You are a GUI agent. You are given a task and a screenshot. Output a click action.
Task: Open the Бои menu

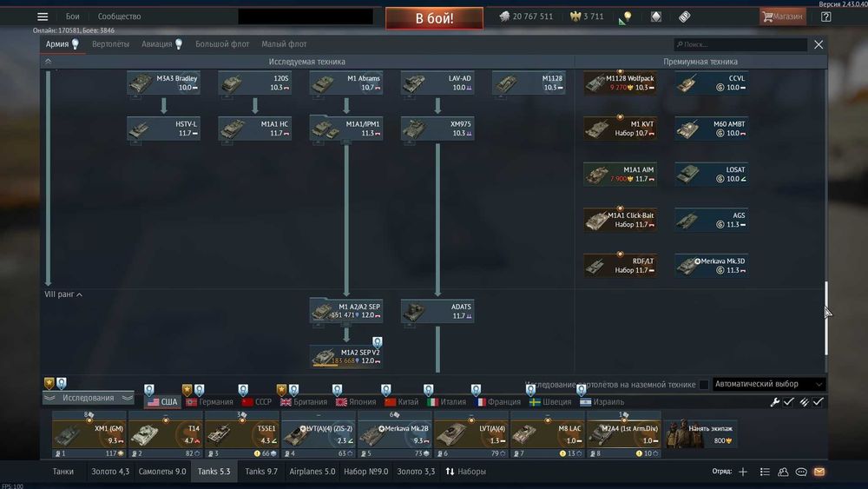[73, 17]
